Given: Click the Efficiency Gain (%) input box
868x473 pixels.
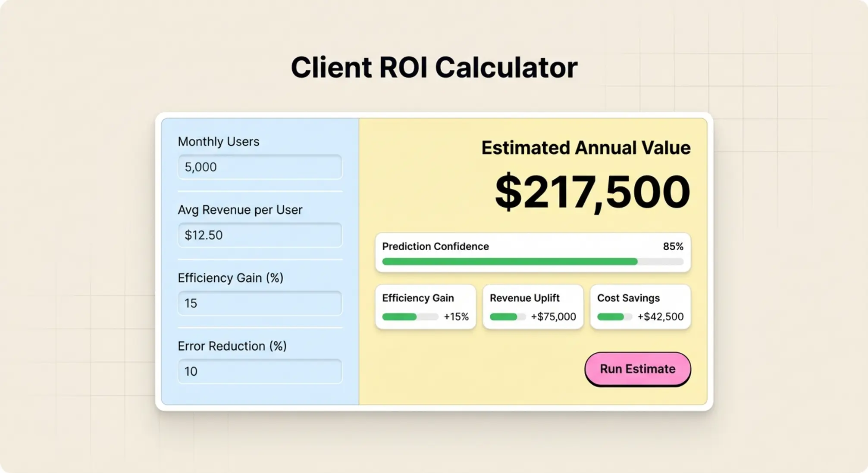Looking at the screenshot, I should click(260, 303).
